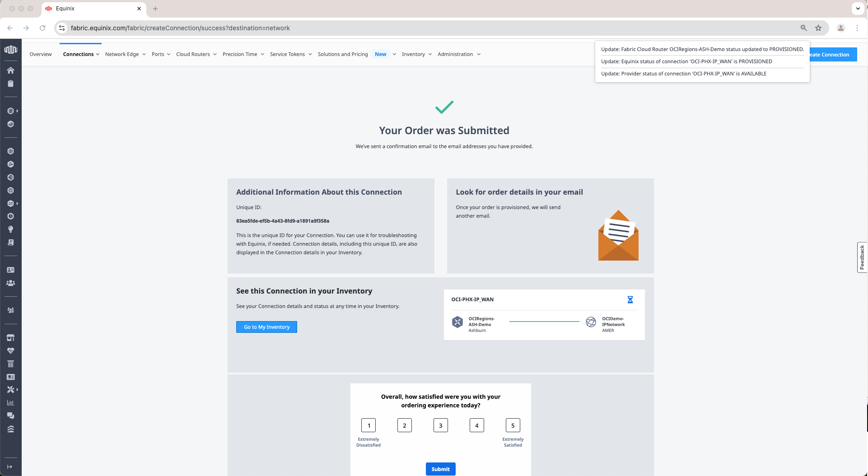Go to the Overview tab
Image resolution: width=868 pixels, height=476 pixels.
[41, 54]
